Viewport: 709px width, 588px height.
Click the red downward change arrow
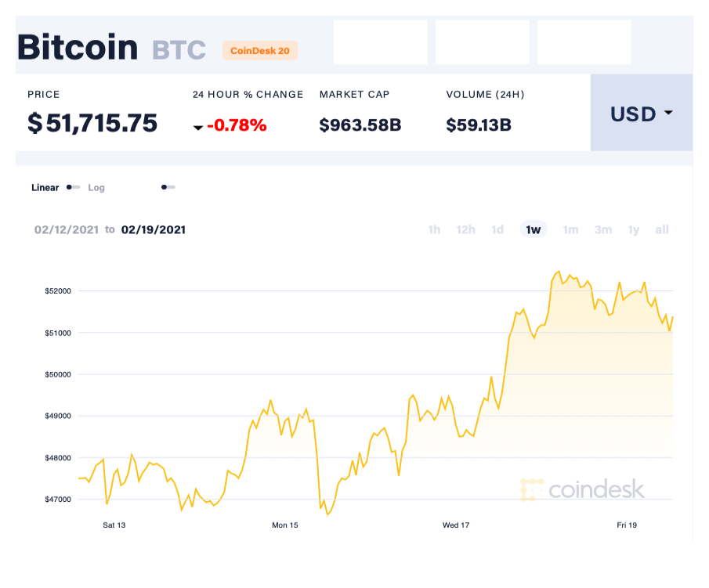[197, 127]
